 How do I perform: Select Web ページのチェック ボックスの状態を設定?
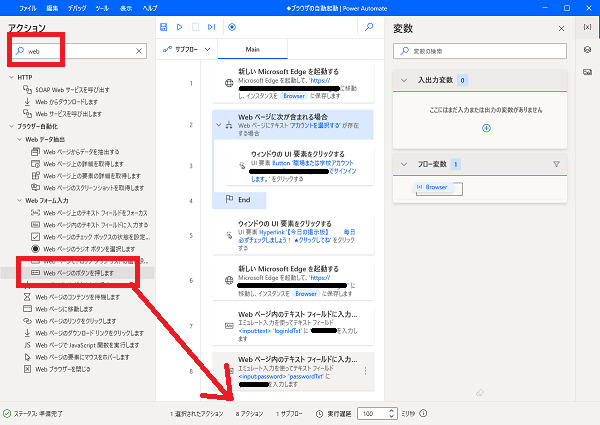click(91, 237)
